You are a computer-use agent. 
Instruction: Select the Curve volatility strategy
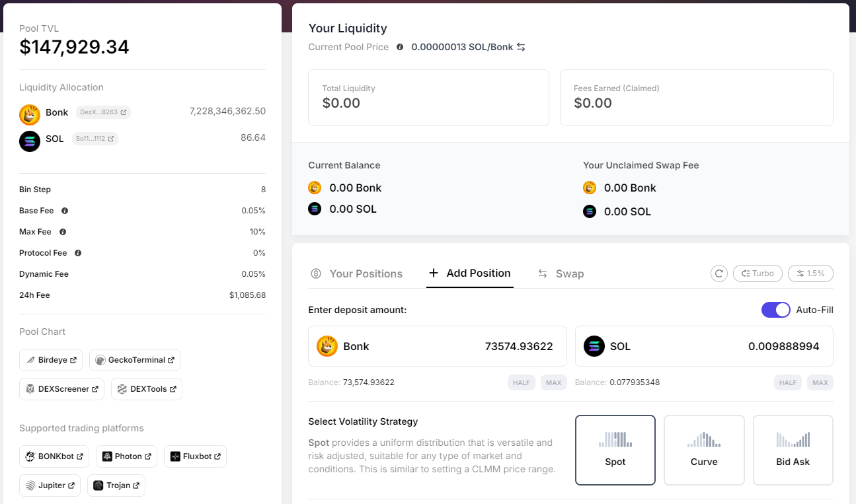704,450
